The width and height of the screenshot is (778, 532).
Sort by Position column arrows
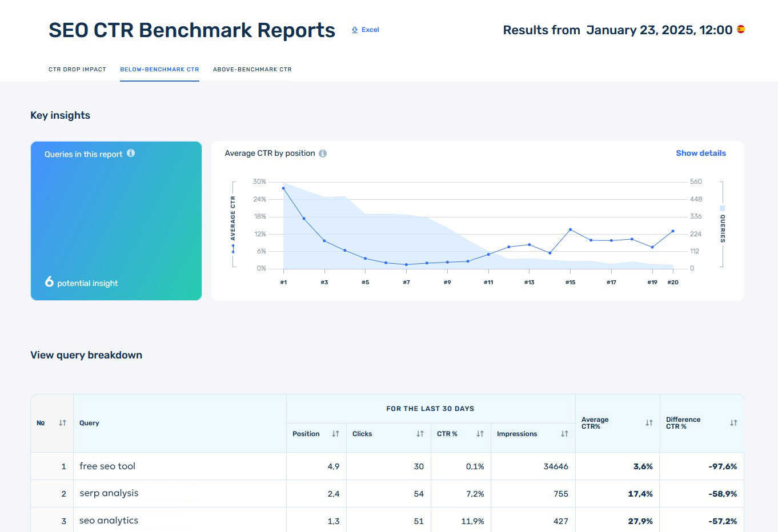[x=336, y=434]
